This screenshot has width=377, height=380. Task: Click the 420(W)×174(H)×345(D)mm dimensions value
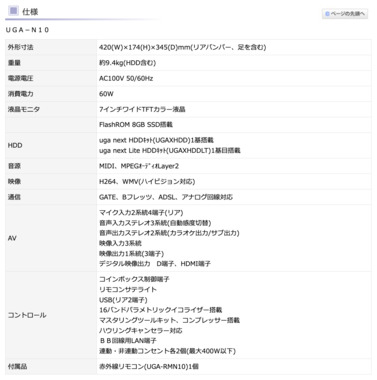[182, 47]
